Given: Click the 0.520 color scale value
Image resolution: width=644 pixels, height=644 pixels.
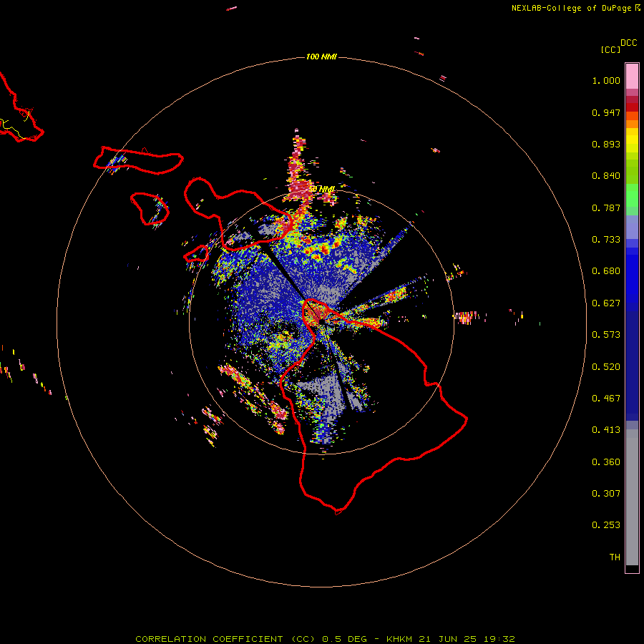Looking at the screenshot, I should (x=606, y=367).
